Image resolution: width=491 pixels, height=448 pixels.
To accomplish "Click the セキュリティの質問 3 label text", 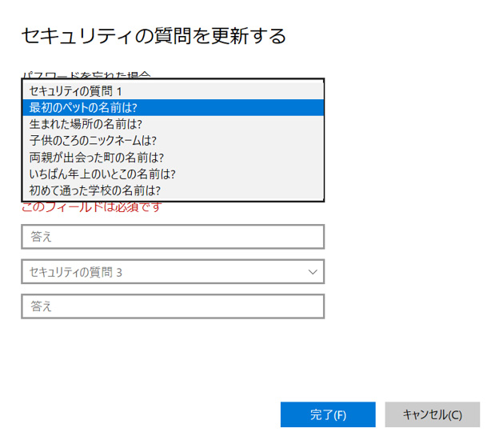I will [x=76, y=272].
